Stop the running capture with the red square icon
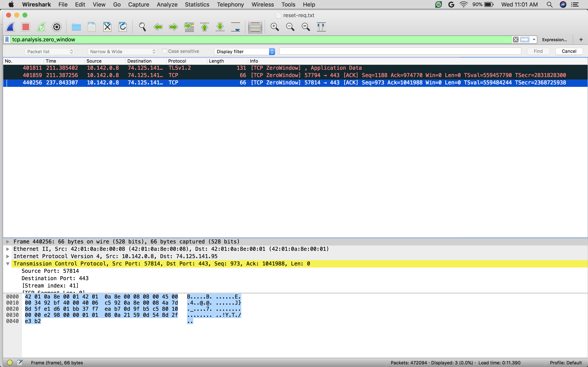 coord(25,27)
